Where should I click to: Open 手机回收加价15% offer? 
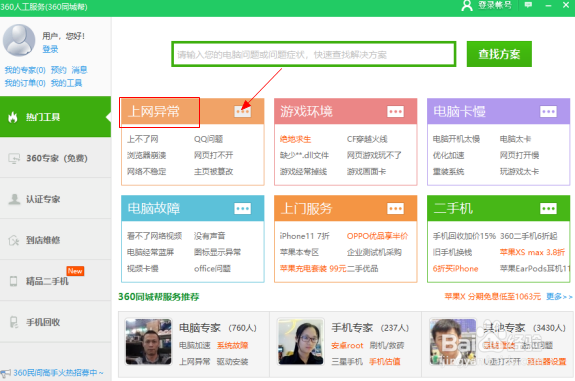coord(464,236)
